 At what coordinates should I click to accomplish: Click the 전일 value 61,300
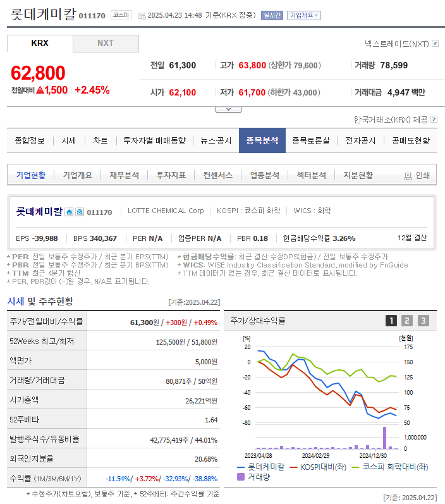(x=183, y=65)
